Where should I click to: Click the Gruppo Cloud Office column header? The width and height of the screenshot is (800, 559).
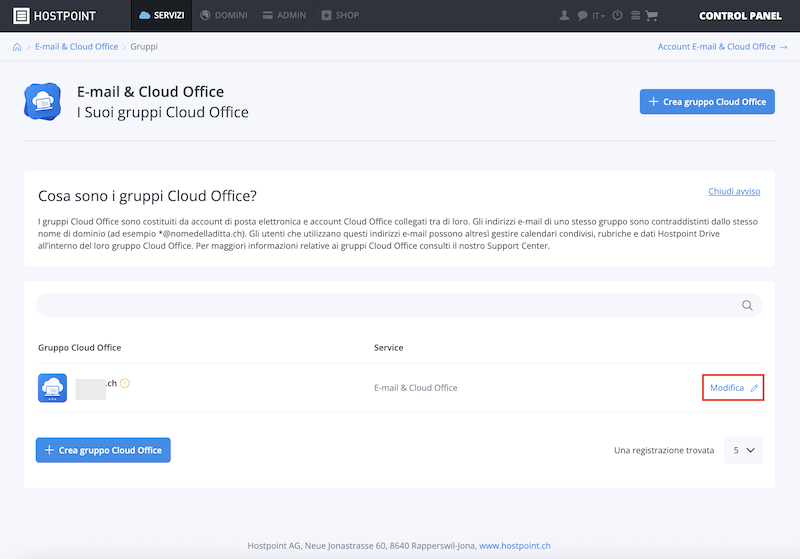[80, 347]
